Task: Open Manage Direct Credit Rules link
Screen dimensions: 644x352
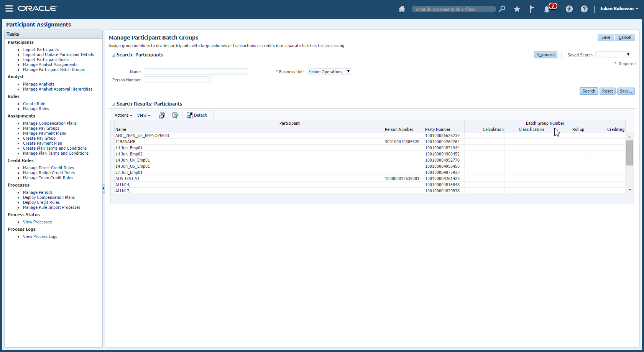Action: tap(48, 168)
